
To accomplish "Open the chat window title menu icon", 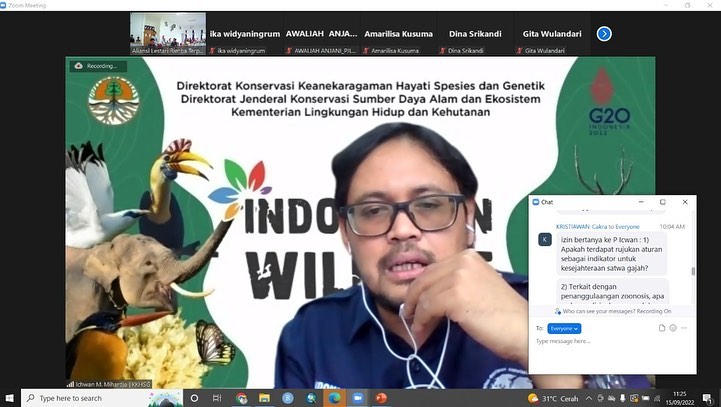I will 536,202.
